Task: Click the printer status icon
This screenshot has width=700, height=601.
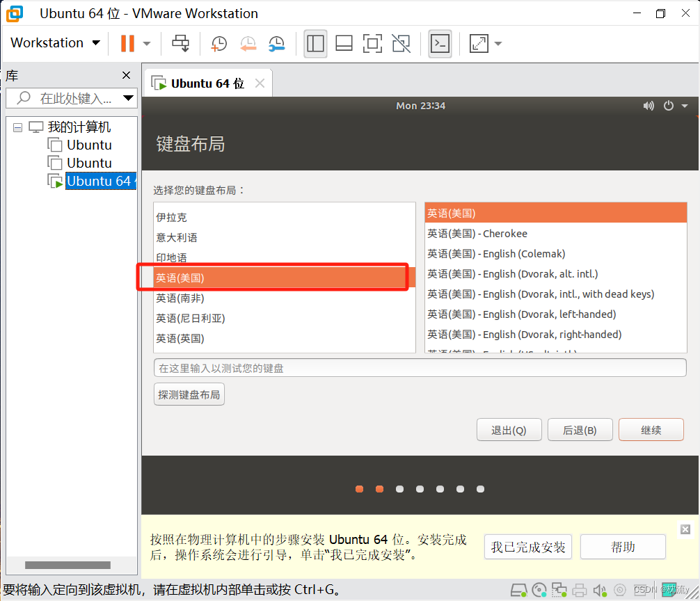Action: [x=580, y=591]
